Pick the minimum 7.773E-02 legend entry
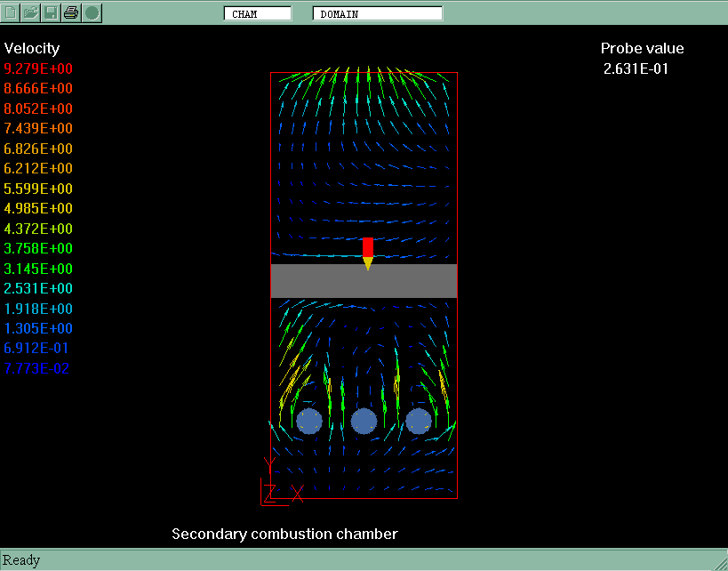The image size is (728, 571). (38, 368)
